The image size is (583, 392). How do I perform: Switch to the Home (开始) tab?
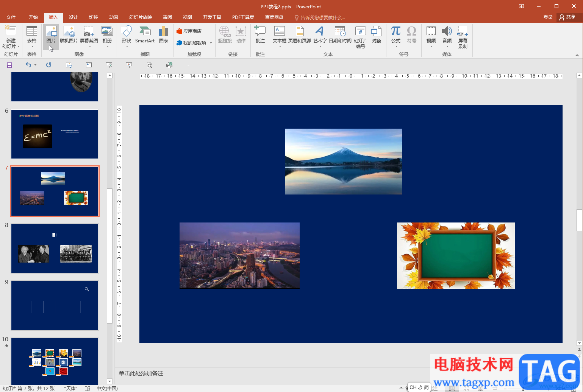[x=33, y=17]
